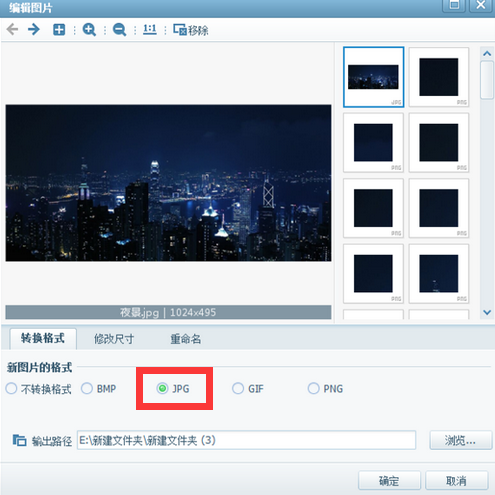
Task: Go forward with the right arrow icon
Action: [x=34, y=29]
